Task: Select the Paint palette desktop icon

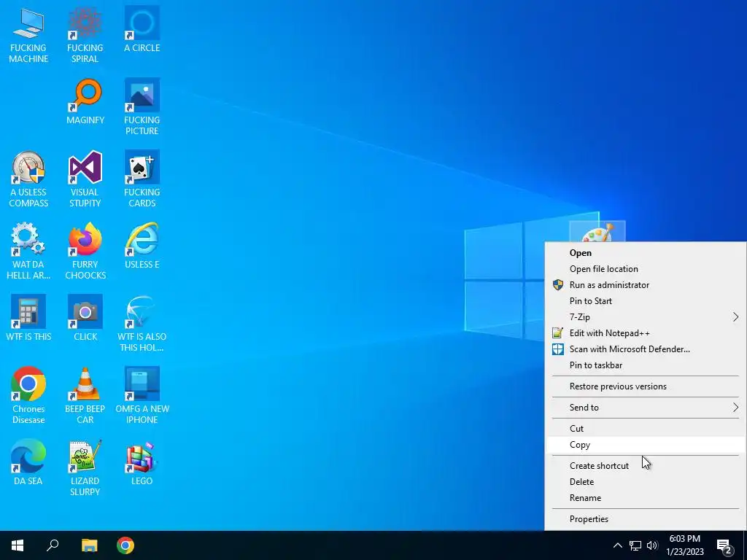Action: pos(597,231)
